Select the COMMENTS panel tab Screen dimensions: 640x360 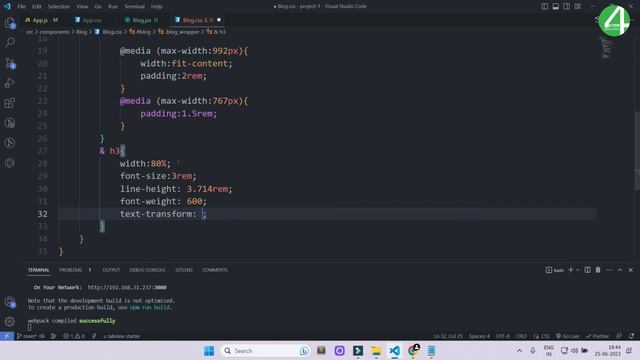[215, 270]
